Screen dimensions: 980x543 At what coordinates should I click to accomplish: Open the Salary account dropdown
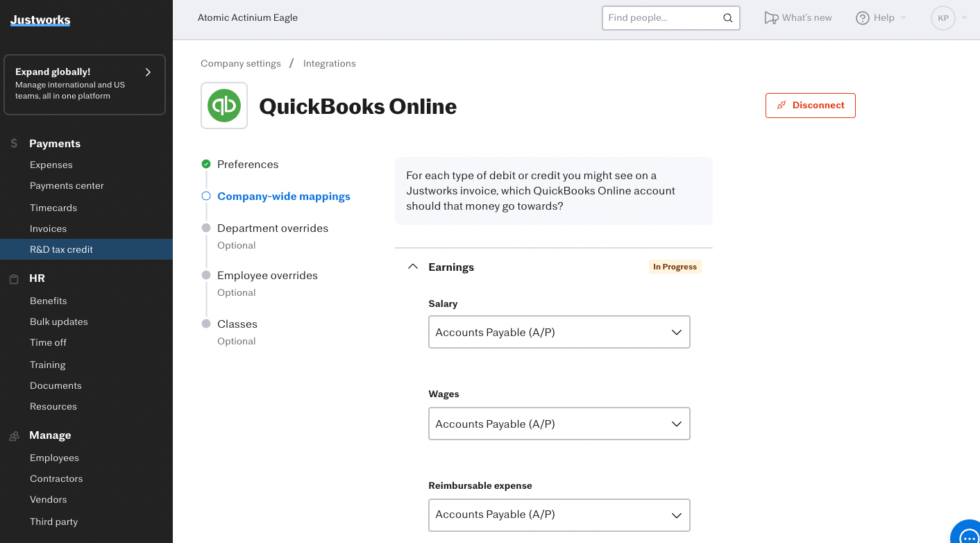(559, 332)
